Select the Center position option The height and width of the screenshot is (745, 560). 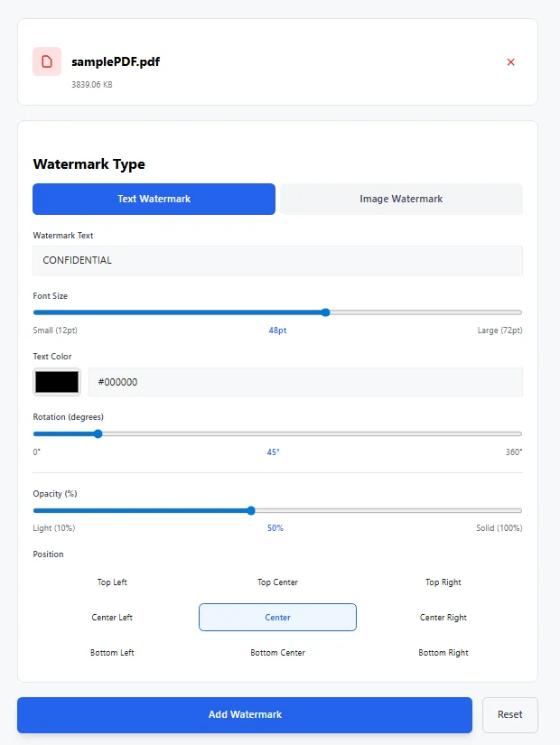coord(277,617)
